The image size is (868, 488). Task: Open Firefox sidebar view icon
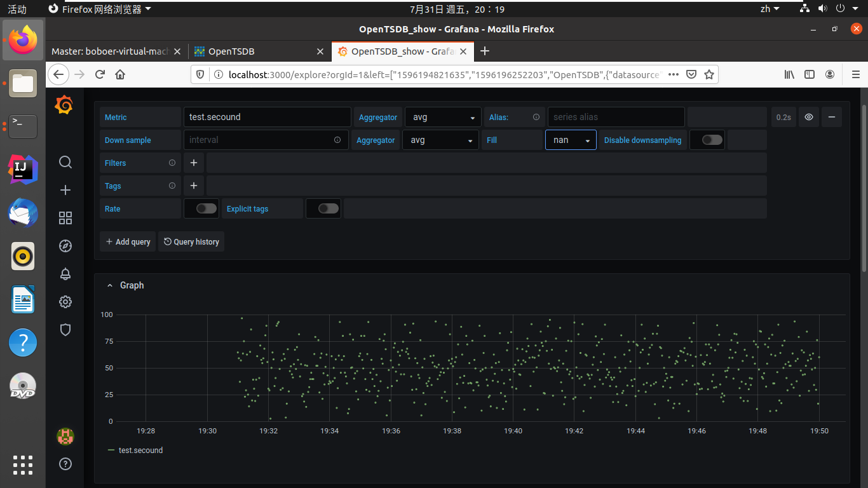point(810,74)
